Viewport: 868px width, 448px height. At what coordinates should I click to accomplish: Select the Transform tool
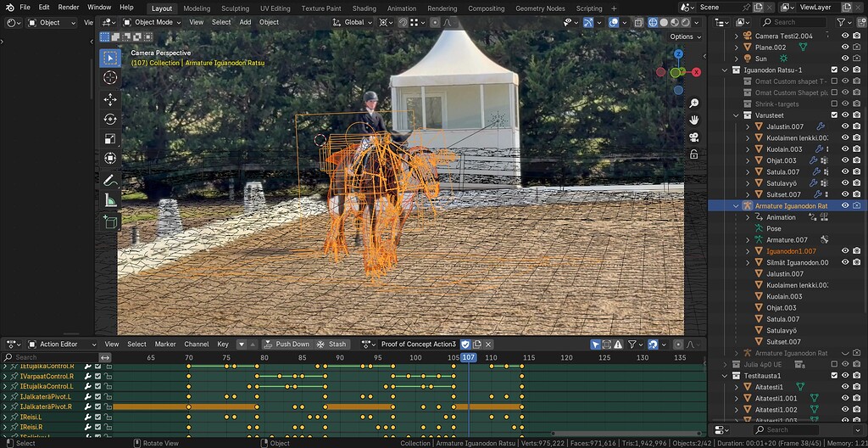[x=110, y=158]
